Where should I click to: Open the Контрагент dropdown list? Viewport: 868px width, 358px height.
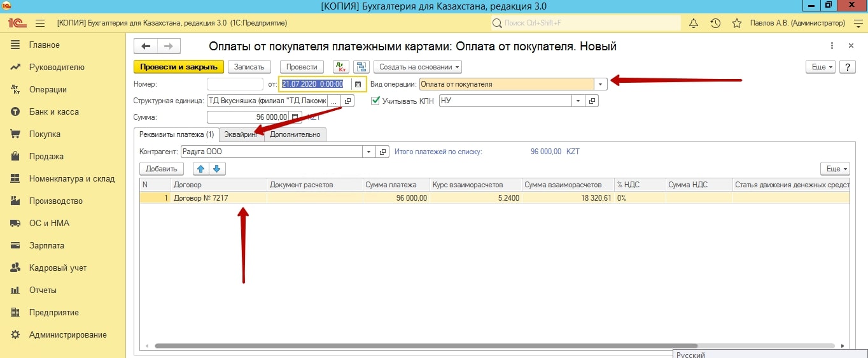tap(369, 152)
